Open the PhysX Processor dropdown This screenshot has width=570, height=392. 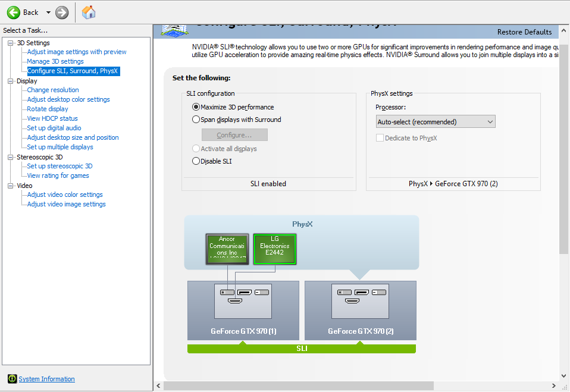[x=436, y=122]
